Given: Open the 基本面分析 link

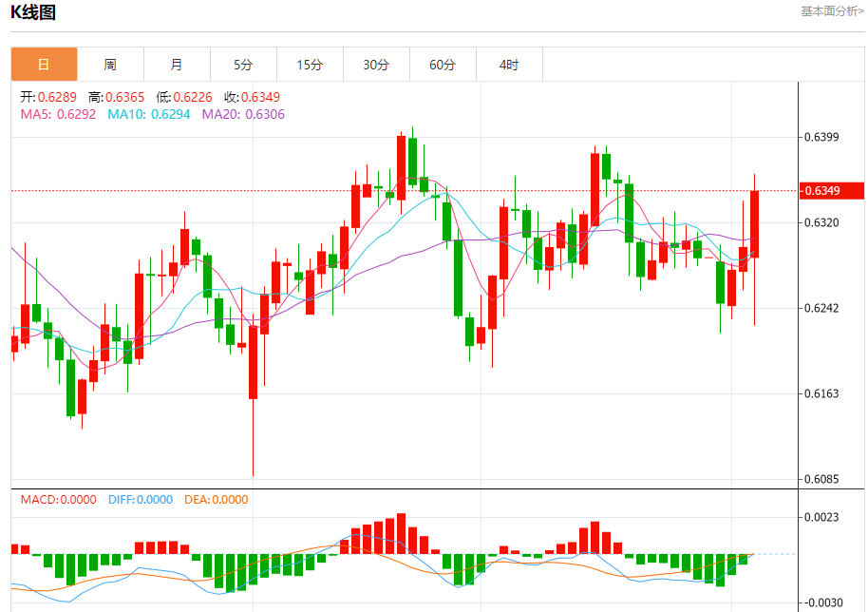Looking at the screenshot, I should [x=833, y=11].
